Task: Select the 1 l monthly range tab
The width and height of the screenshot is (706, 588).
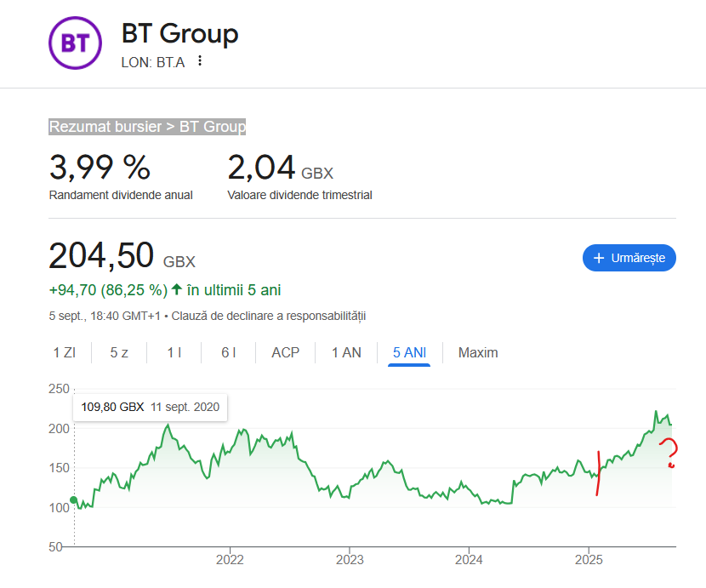Action: click(174, 352)
